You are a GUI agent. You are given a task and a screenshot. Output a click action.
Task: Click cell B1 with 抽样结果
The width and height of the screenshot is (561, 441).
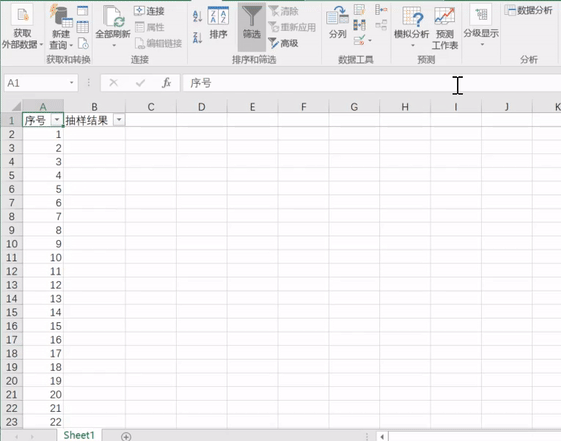click(x=94, y=121)
